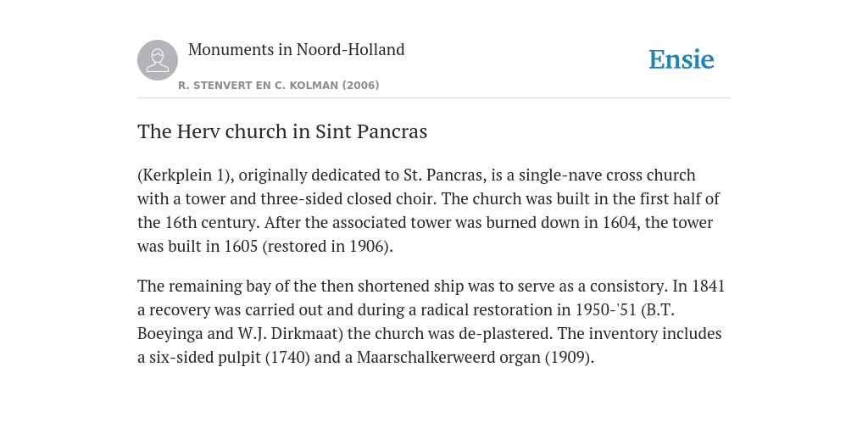Click the name Boeyinga
The width and height of the screenshot is (868, 434).
[x=170, y=334]
